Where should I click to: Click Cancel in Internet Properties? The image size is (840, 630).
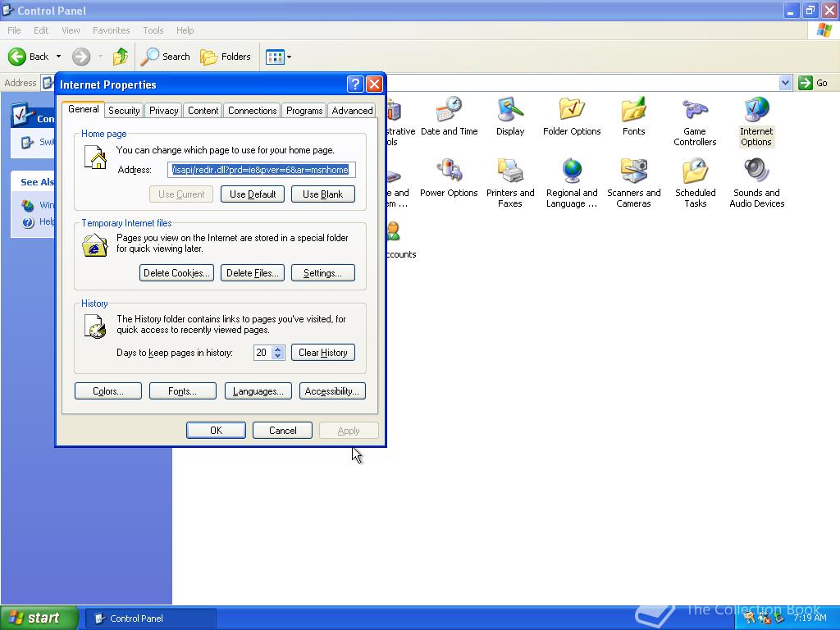[x=282, y=430]
